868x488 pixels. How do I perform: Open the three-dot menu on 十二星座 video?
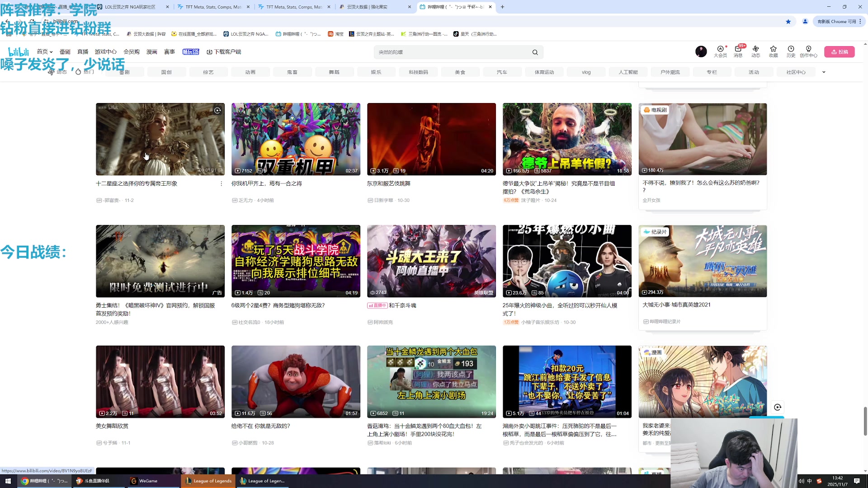click(x=221, y=183)
